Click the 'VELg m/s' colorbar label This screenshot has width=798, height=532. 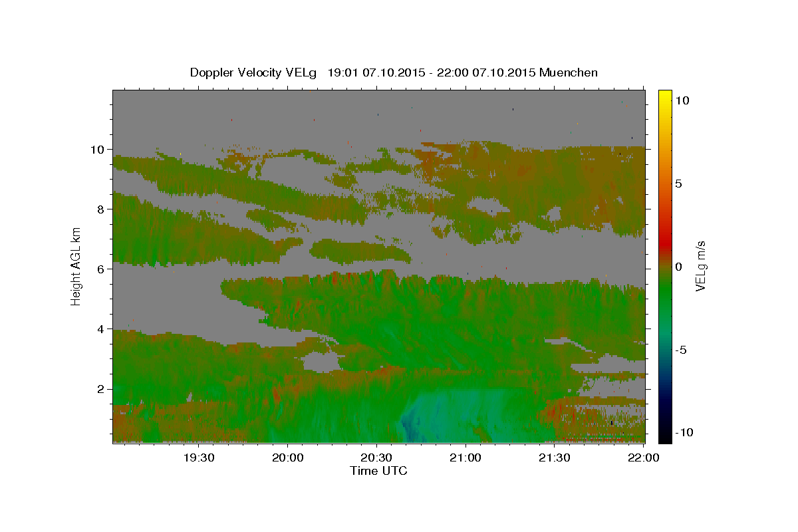(x=700, y=266)
